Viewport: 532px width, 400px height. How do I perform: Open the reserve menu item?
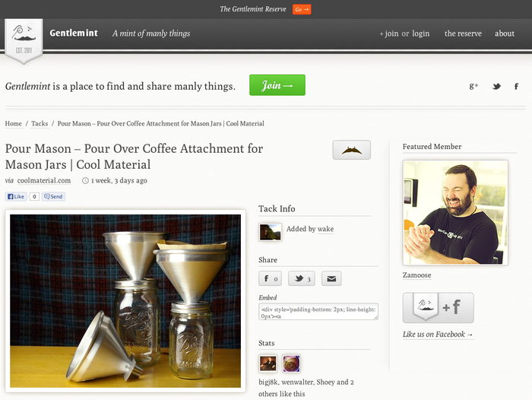point(463,33)
